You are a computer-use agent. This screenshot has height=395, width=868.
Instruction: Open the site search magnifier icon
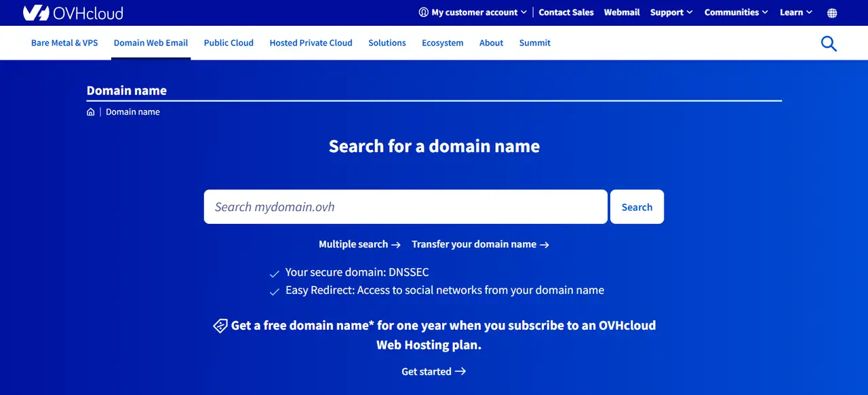point(829,43)
